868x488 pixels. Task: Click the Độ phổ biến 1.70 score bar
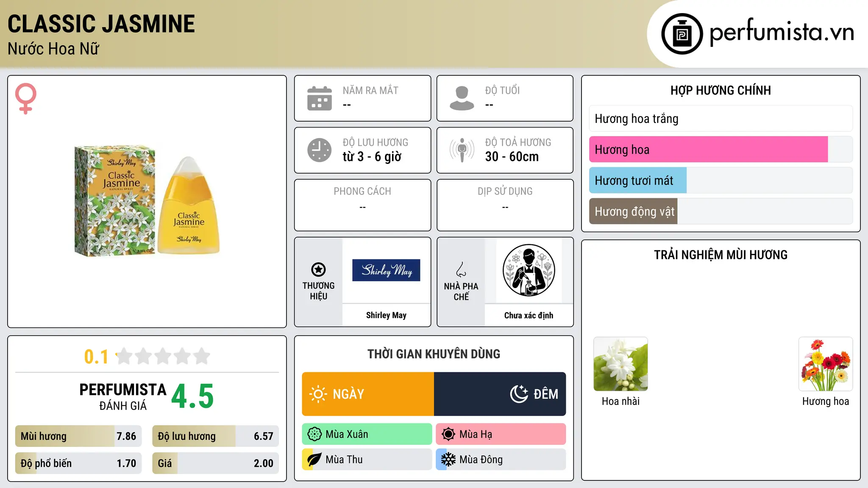point(78,463)
